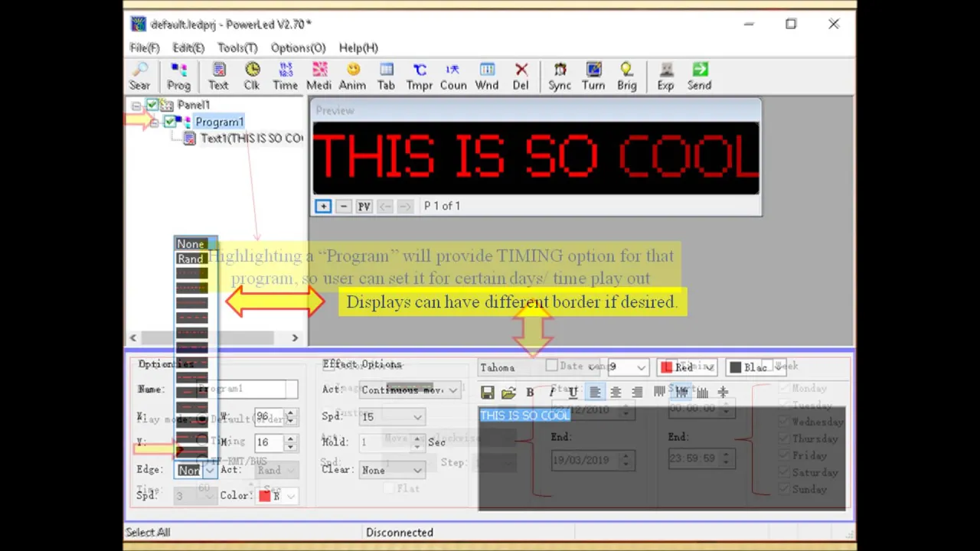Open the font size 9 dropdown
Screen dimensions: 980x551
pos(641,367)
